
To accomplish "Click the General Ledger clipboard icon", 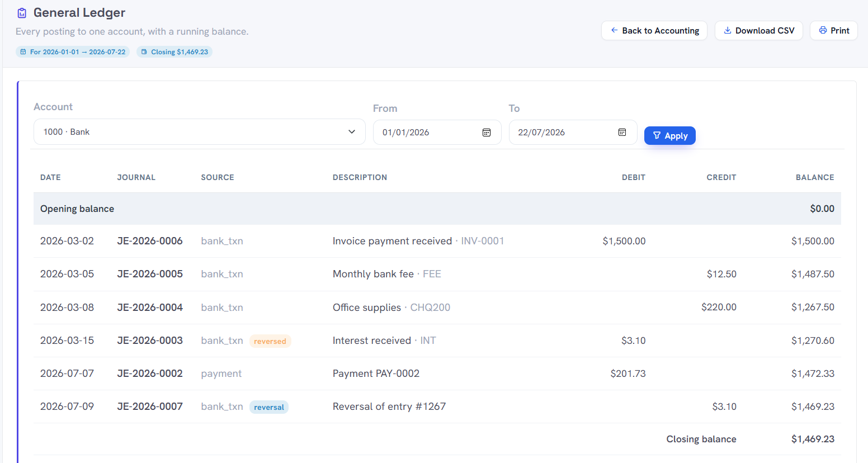I will coord(22,13).
